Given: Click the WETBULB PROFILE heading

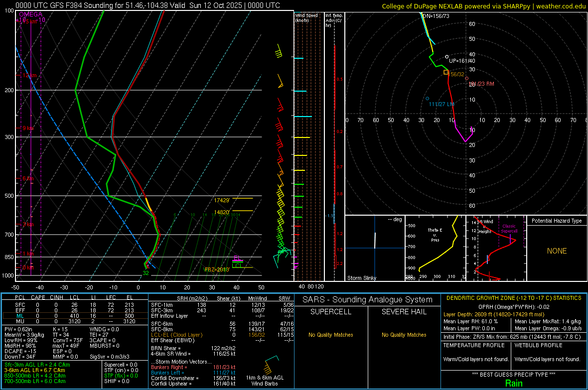Looking at the screenshot, I should (x=538, y=345).
